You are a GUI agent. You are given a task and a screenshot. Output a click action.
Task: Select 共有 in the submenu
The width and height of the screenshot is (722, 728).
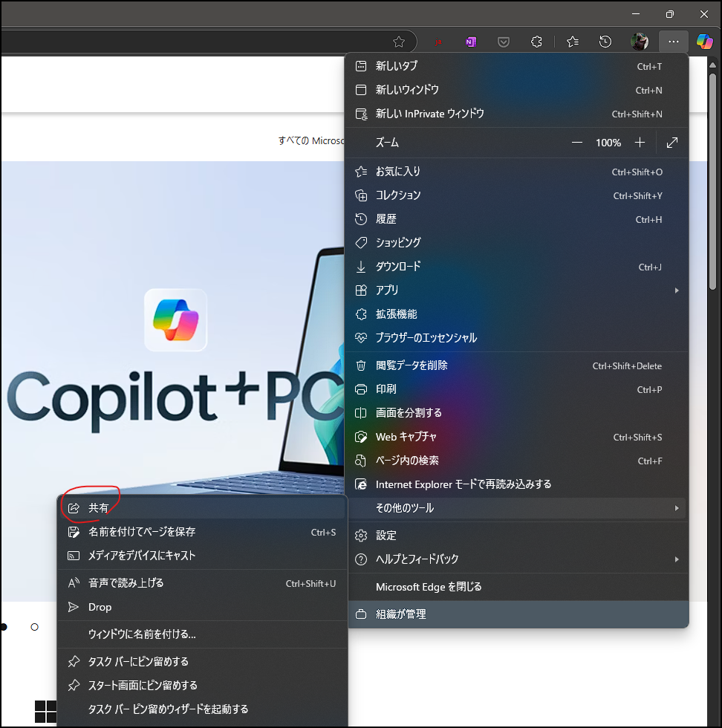click(203, 508)
